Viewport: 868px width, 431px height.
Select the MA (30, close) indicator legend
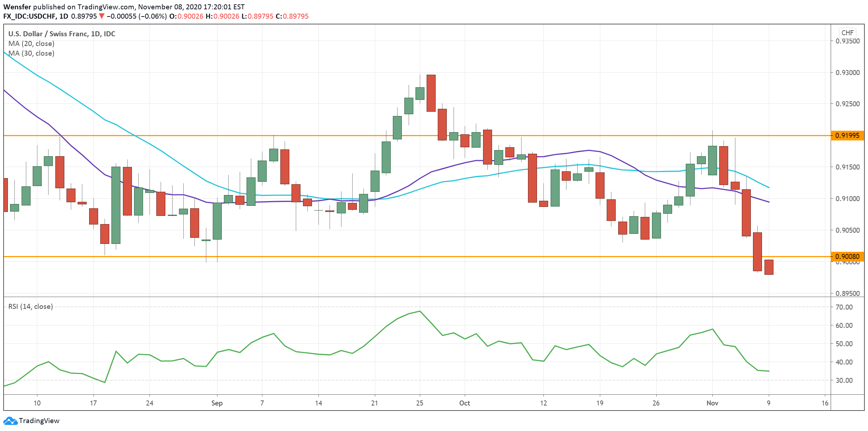tap(31, 53)
